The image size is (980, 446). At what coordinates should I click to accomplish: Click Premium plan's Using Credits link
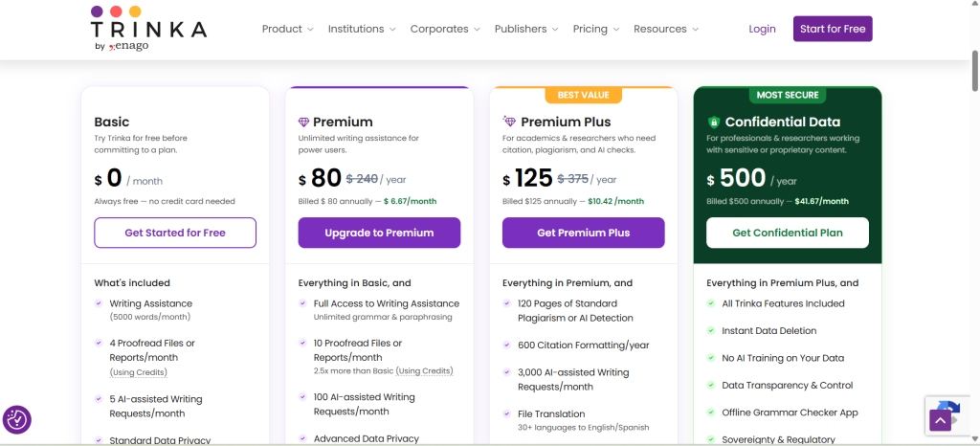(424, 370)
